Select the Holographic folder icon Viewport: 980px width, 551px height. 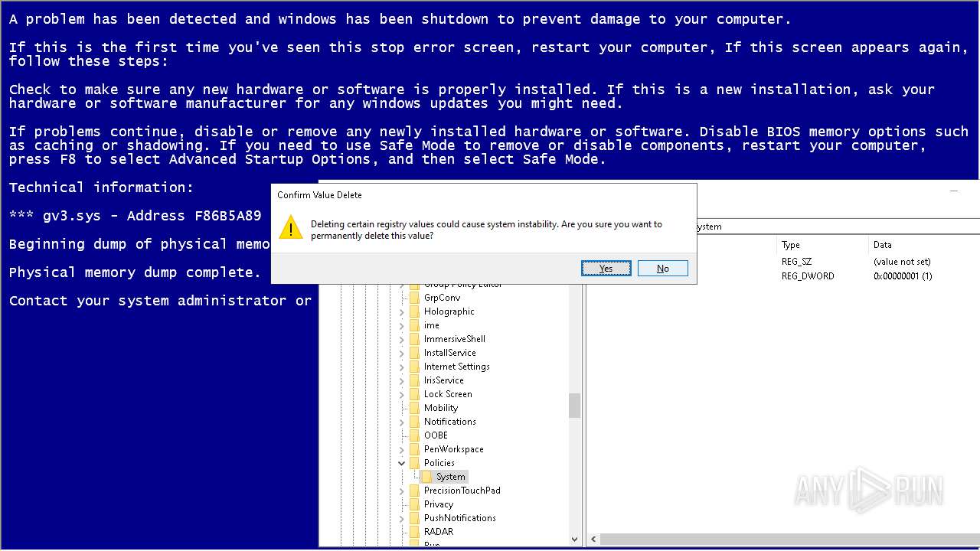click(x=414, y=311)
